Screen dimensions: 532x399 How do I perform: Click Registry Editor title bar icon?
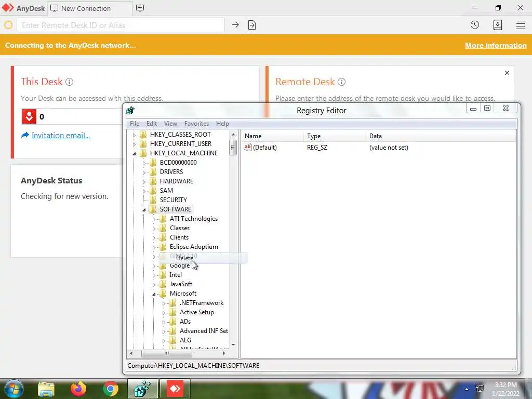(130, 110)
